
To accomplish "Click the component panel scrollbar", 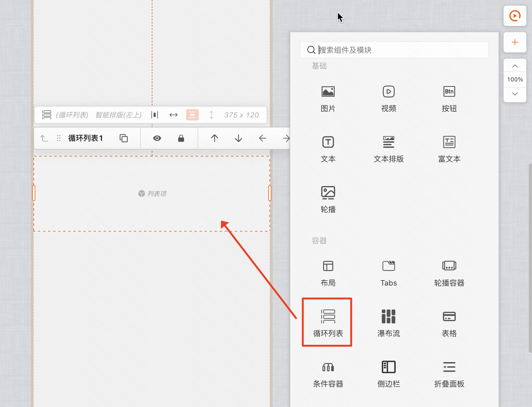I will pyautogui.click(x=530, y=258).
